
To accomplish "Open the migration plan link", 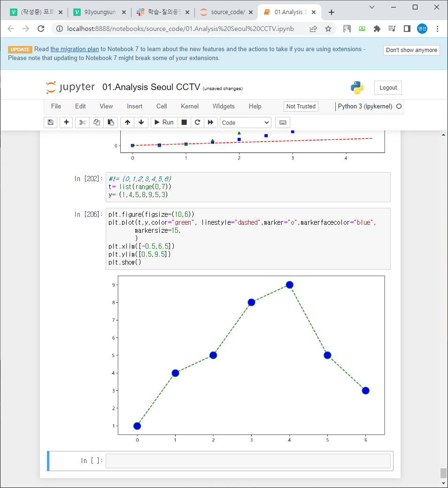I will point(75,49).
